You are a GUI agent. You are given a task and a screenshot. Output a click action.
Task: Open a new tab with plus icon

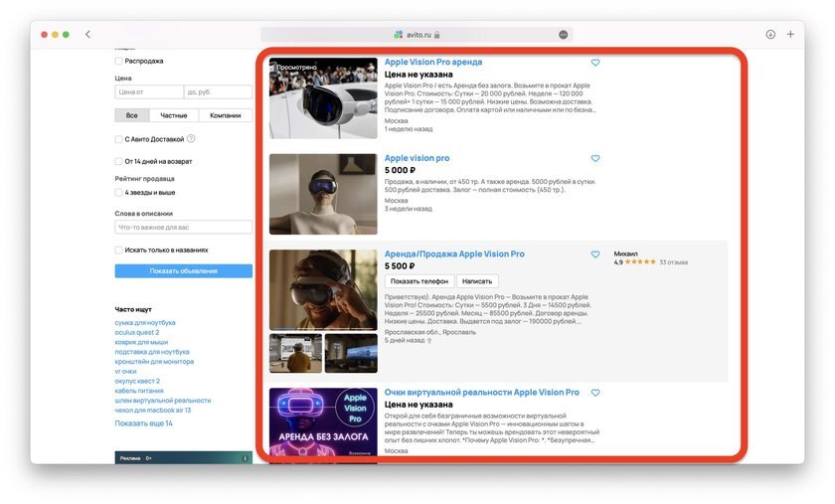coord(790,34)
